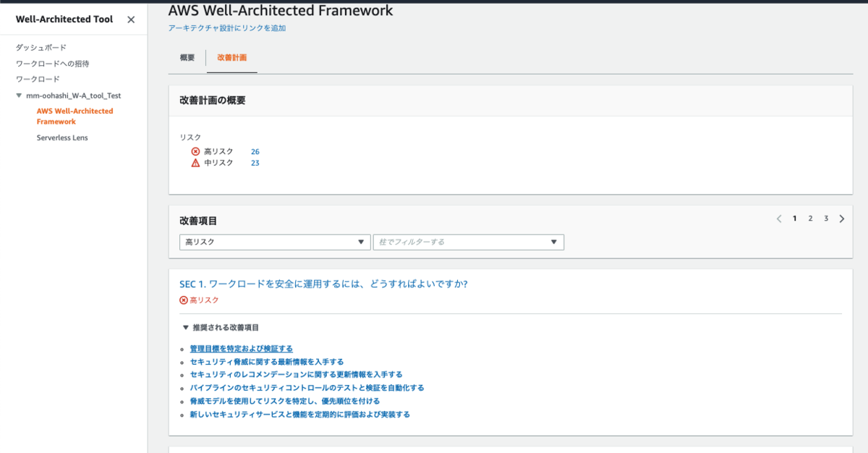Image resolution: width=868 pixels, height=453 pixels.
Task: Go to previous page with left chevron
Action: tap(779, 219)
